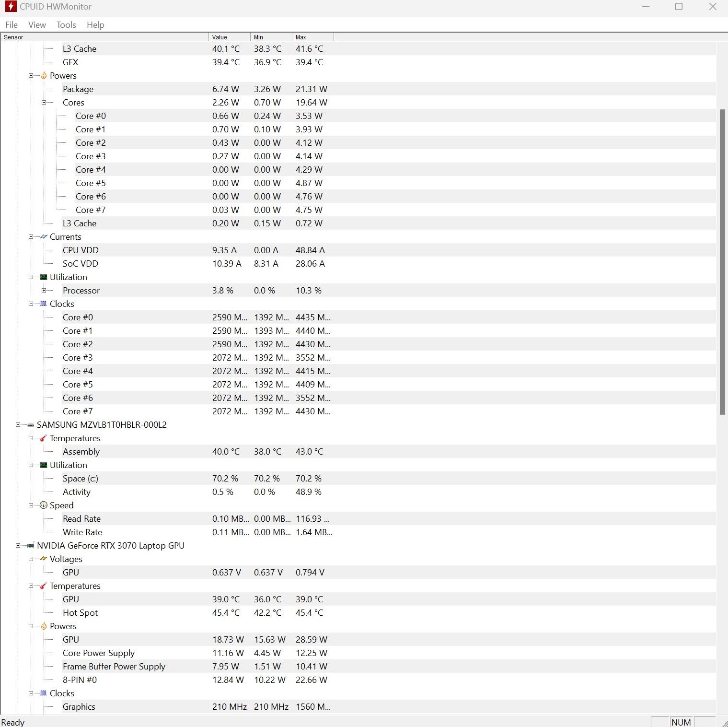Screen dimensions: 728x727
Task: Click the flame icon beside CPU Powers
Action: pyautogui.click(x=44, y=76)
